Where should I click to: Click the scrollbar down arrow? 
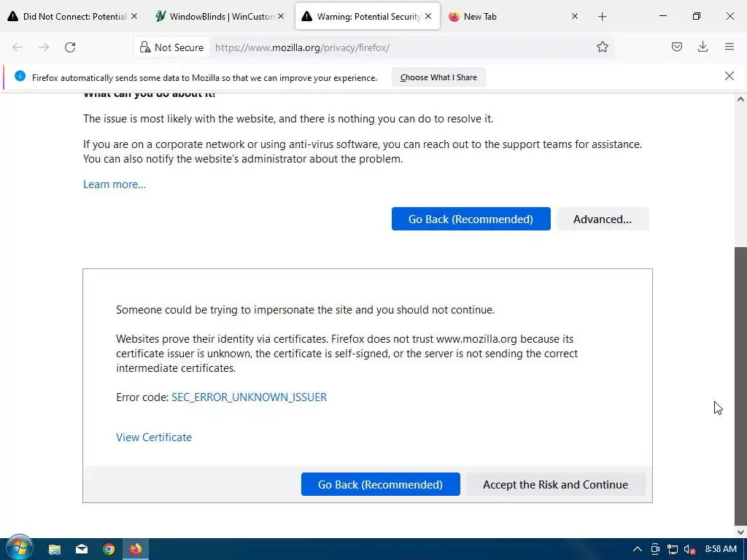[x=740, y=532]
